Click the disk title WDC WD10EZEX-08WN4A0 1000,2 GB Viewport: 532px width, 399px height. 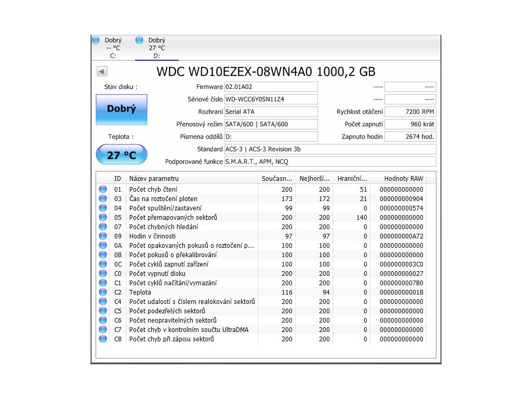click(266, 72)
